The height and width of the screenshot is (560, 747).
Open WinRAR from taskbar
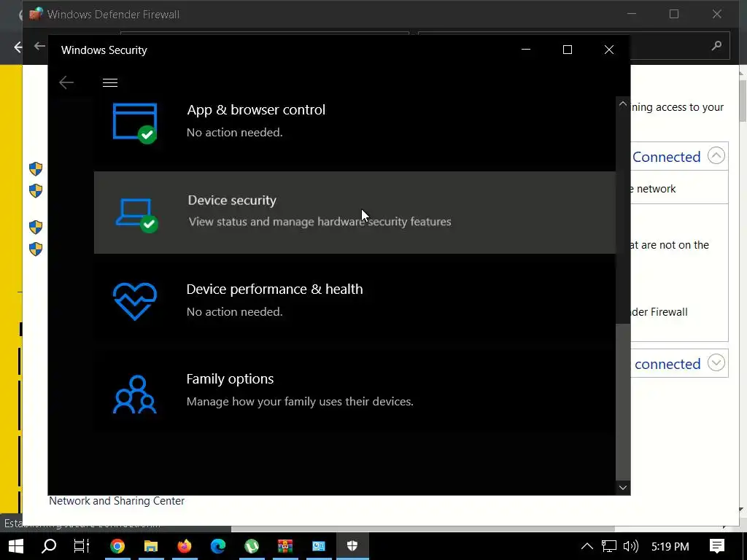coord(285,545)
